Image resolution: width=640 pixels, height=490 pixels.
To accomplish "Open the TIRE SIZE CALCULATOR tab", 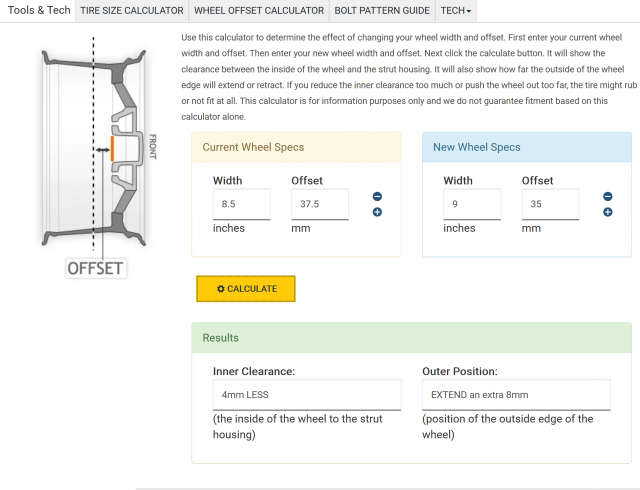I will pyautogui.click(x=131, y=11).
